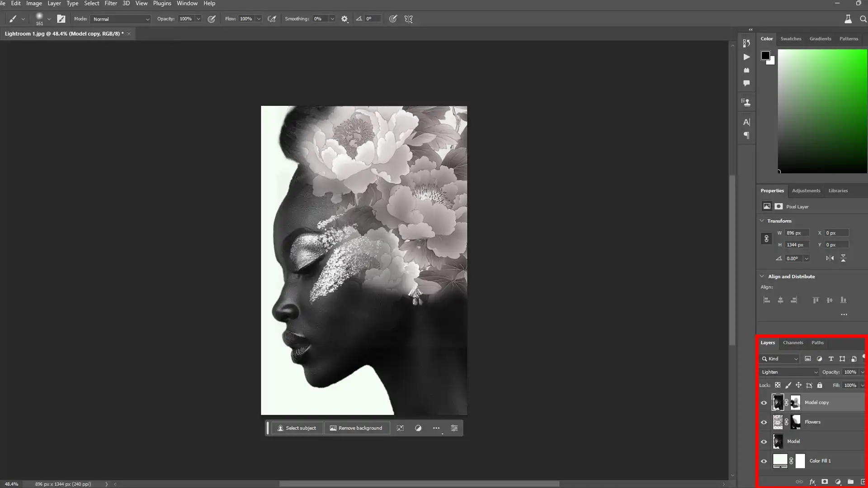
Task: Filter for adjustment layers icon
Action: point(819,359)
